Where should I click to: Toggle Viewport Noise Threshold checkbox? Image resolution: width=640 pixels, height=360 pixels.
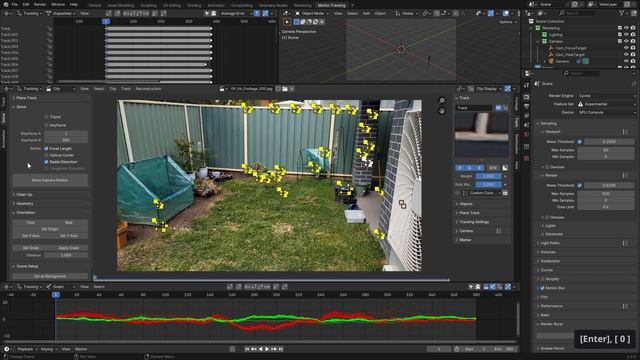(x=580, y=142)
